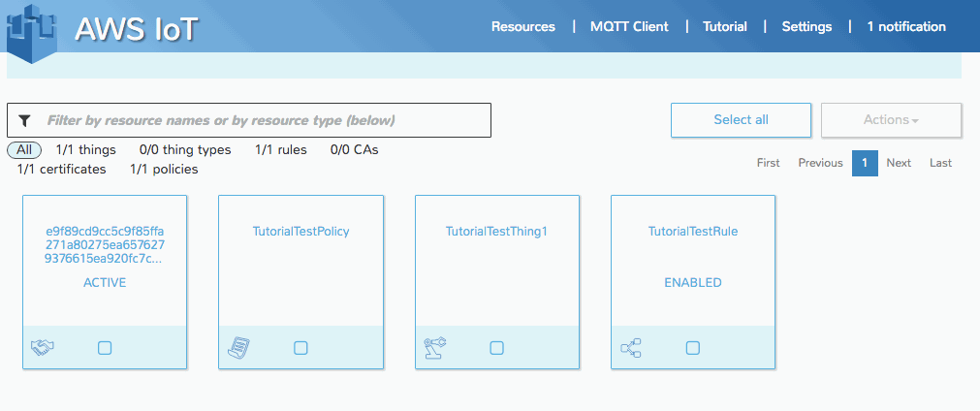Open the Actions dropdown
980x411 pixels.
891,120
